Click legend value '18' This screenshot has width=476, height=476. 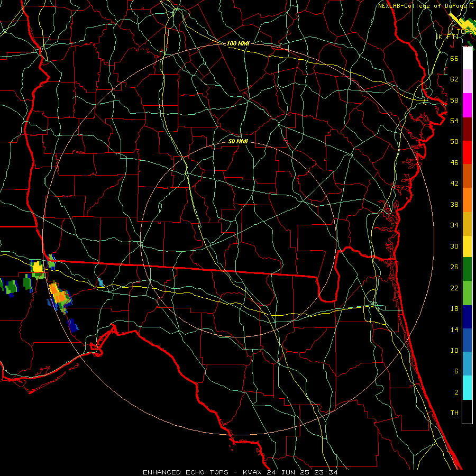[x=454, y=309]
